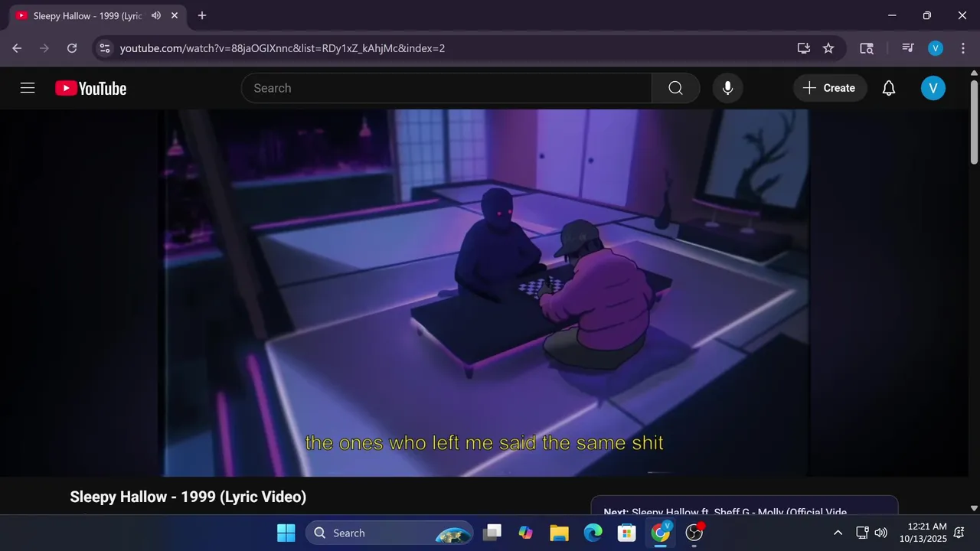
Task: Click the scrollbar's down arrow
Action: [974, 508]
